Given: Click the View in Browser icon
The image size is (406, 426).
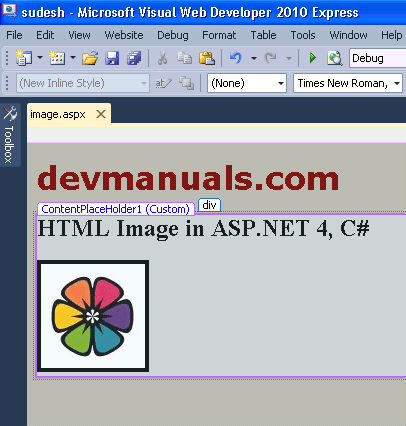Looking at the screenshot, I should 335,58.
